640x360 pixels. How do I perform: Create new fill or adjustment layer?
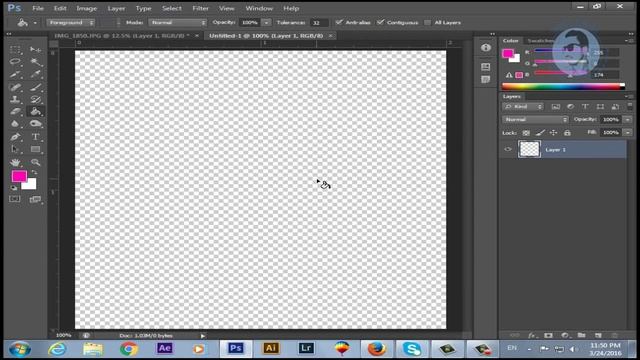[x=565, y=336]
